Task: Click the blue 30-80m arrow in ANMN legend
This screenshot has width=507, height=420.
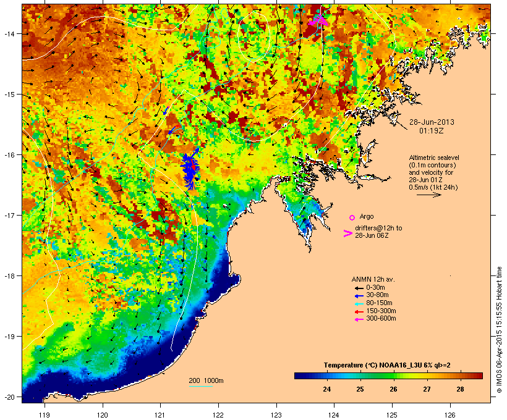Action: [x=359, y=296]
